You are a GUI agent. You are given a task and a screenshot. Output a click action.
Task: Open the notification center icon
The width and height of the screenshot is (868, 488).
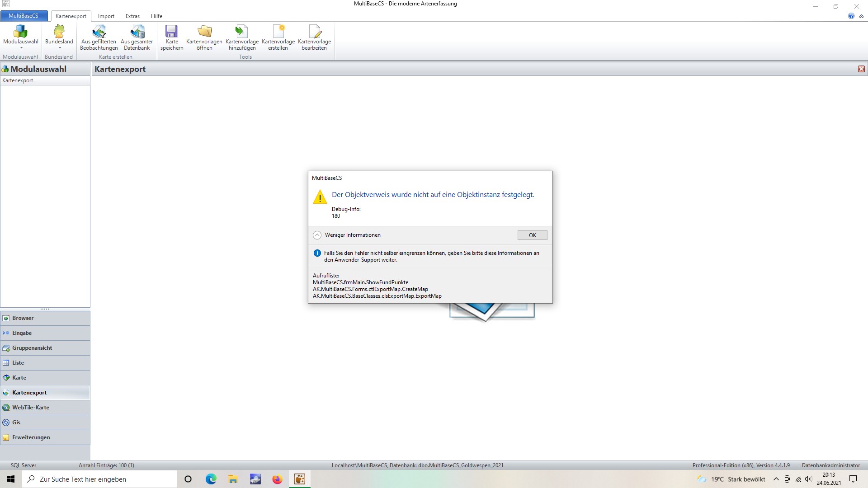[853, 479]
